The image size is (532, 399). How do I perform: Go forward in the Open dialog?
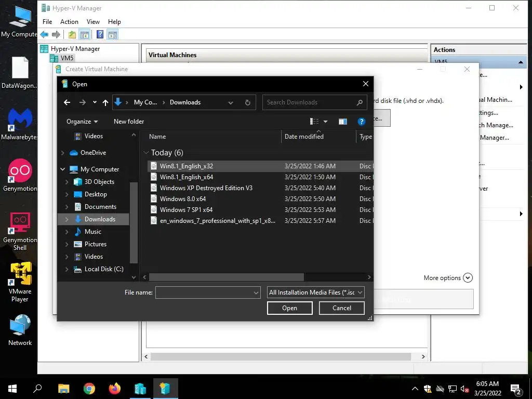tap(83, 102)
